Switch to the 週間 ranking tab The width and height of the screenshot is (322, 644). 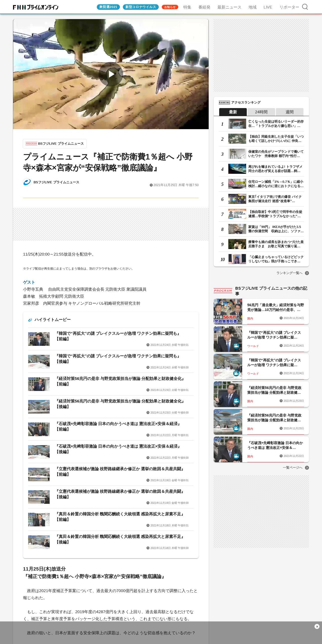tap(289, 112)
